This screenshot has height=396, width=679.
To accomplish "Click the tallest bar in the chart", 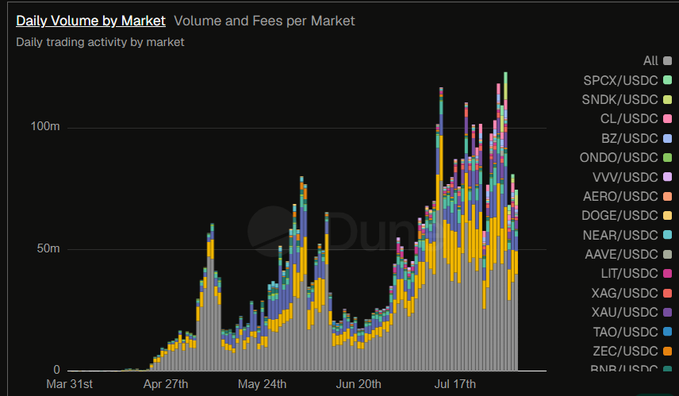I will (x=505, y=221).
